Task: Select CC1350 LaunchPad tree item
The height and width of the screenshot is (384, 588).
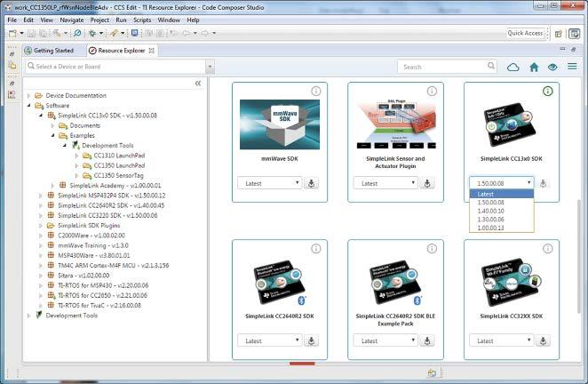Action: (x=119, y=165)
